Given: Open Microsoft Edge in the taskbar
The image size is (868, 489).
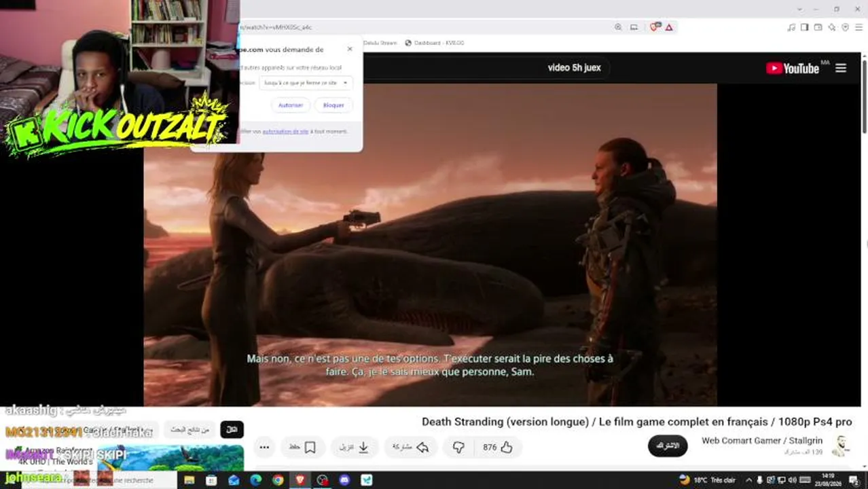Looking at the screenshot, I should 255,480.
